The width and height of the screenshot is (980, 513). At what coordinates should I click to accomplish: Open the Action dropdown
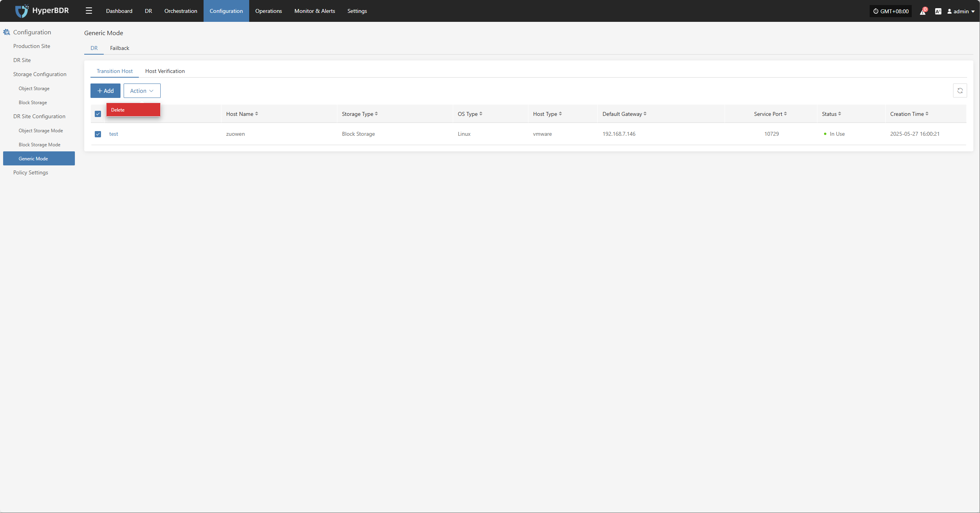(142, 91)
